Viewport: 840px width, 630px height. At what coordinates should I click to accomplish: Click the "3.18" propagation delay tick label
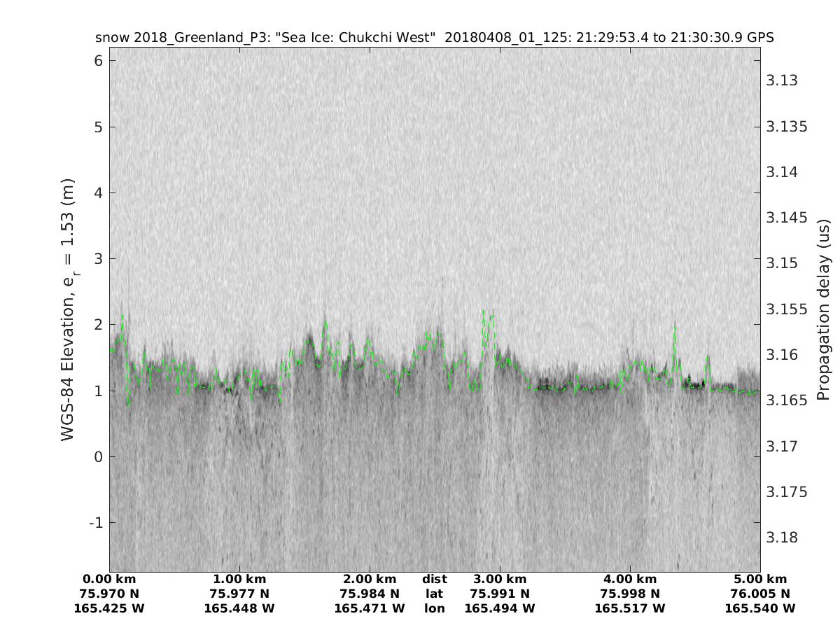point(781,538)
